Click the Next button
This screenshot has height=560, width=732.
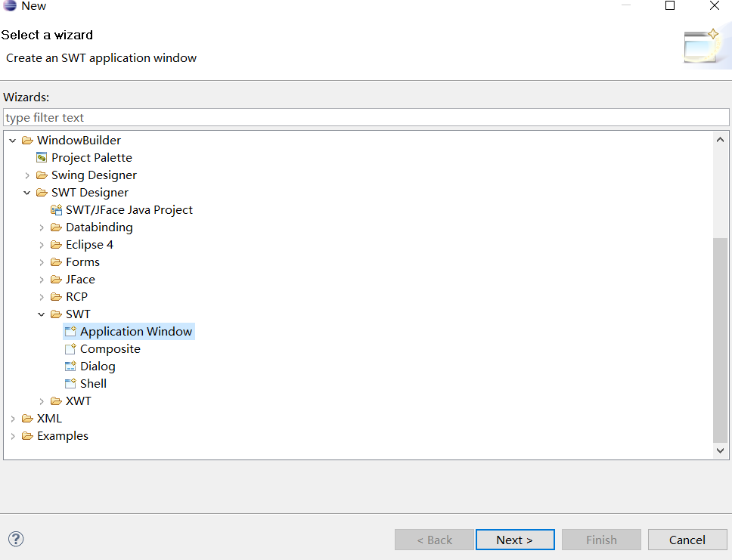tap(515, 540)
